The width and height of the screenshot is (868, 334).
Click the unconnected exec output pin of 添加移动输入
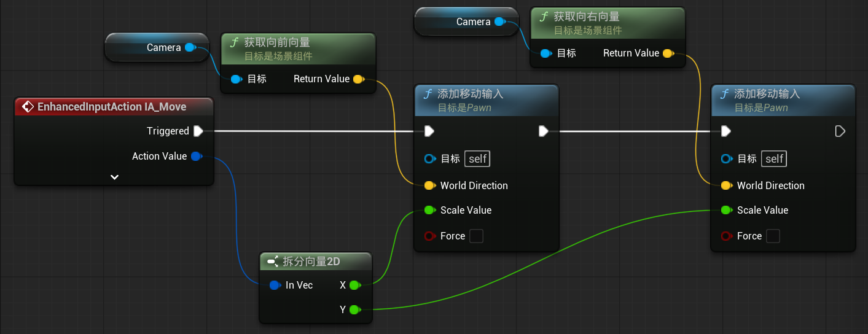tap(840, 131)
